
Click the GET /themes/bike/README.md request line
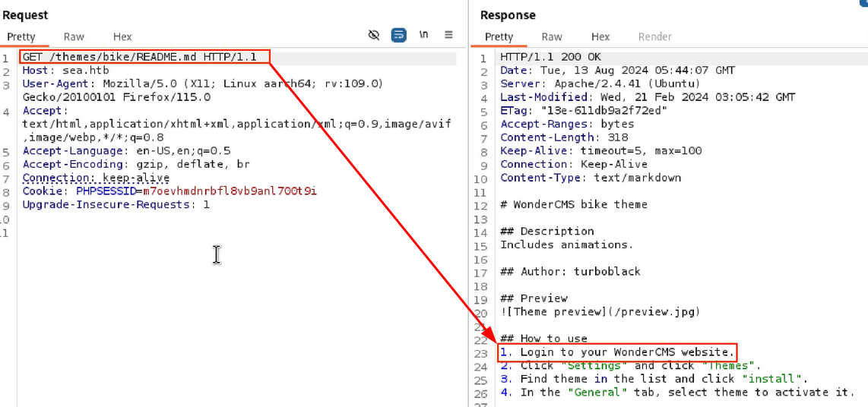(144, 58)
